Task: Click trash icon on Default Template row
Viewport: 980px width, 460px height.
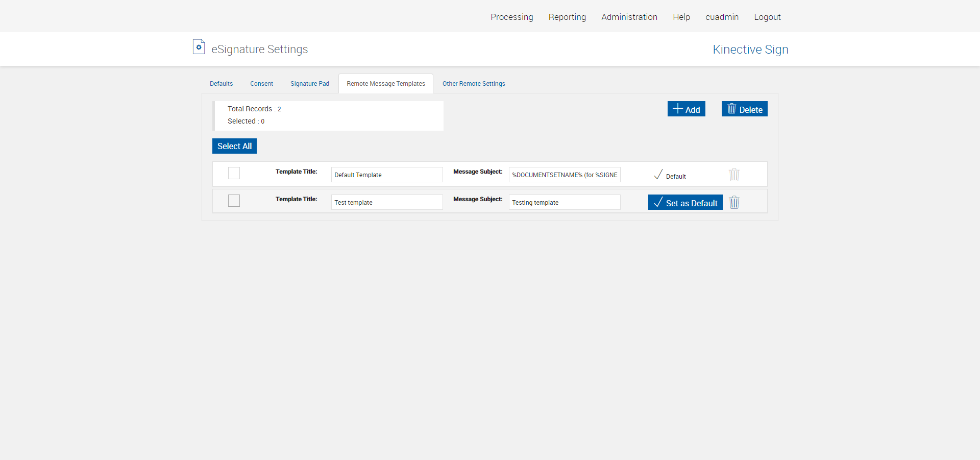Action: point(734,175)
